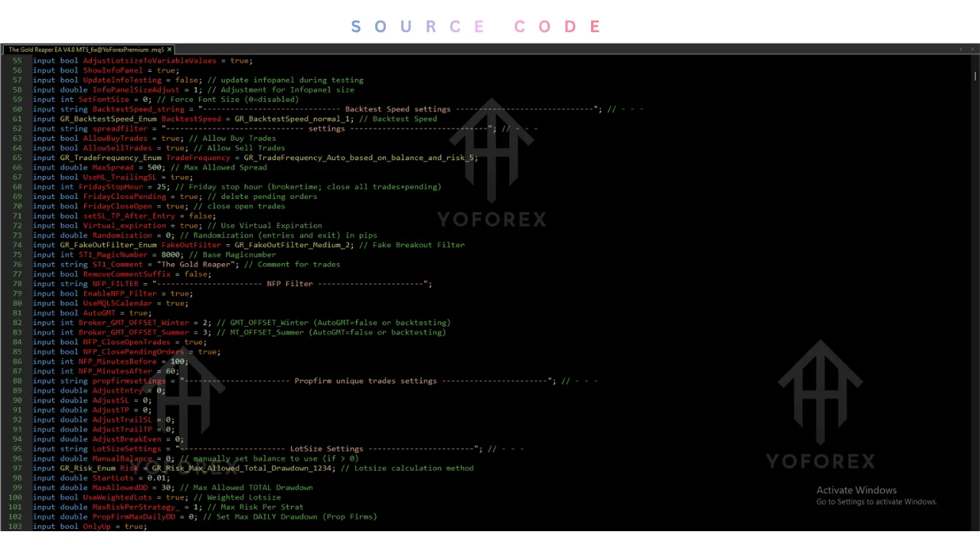Image resolution: width=980 pixels, height=551 pixels.
Task: Click UseWeightedLots on line 100
Action: pos(117,497)
